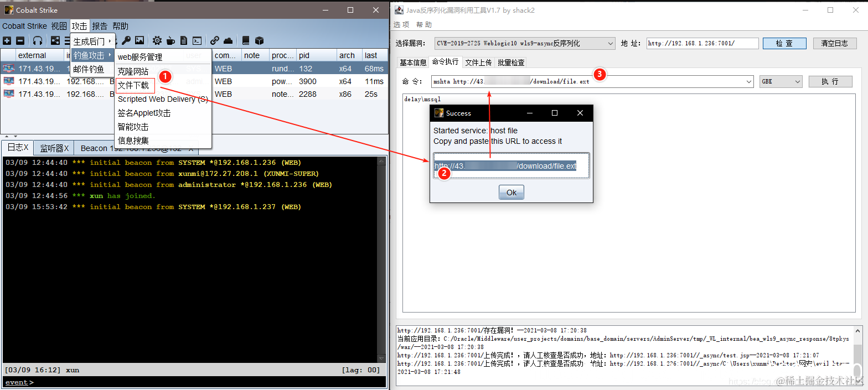Choose 信息搜集 from submenu

pos(163,141)
